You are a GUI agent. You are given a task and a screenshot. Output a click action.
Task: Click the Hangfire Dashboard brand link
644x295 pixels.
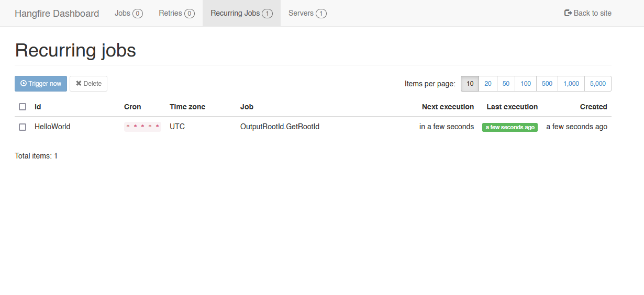pyautogui.click(x=57, y=14)
